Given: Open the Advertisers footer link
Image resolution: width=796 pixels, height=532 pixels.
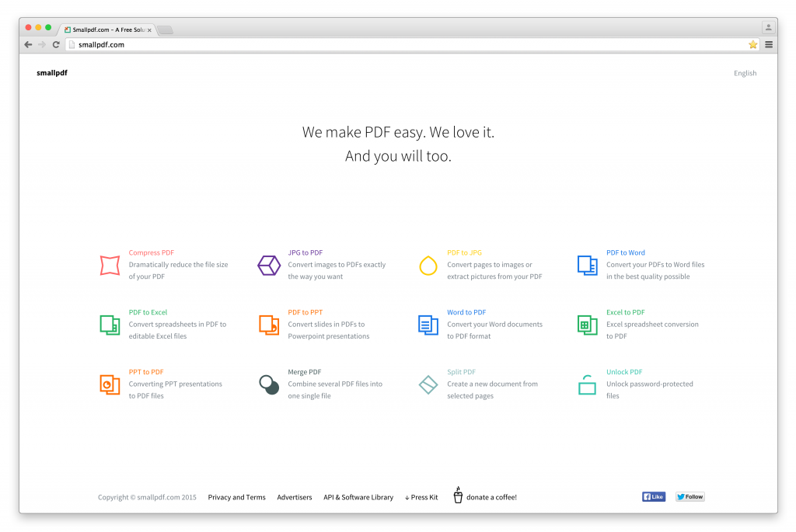Looking at the screenshot, I should [295, 497].
